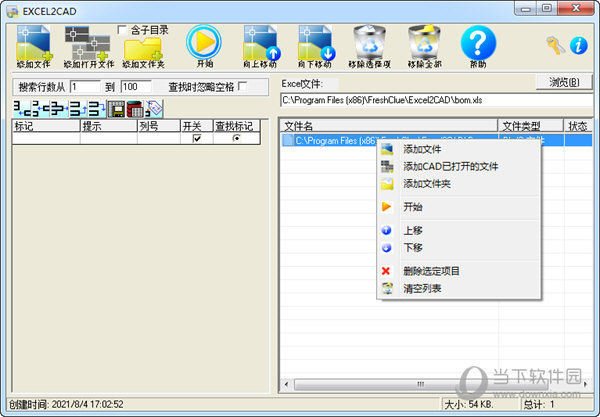Click the 状态 column header
600x417 pixels.
click(x=578, y=126)
